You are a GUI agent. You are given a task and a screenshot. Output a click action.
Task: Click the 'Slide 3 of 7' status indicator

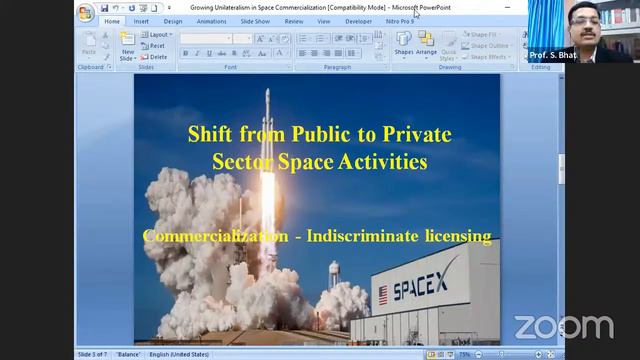(x=92, y=354)
